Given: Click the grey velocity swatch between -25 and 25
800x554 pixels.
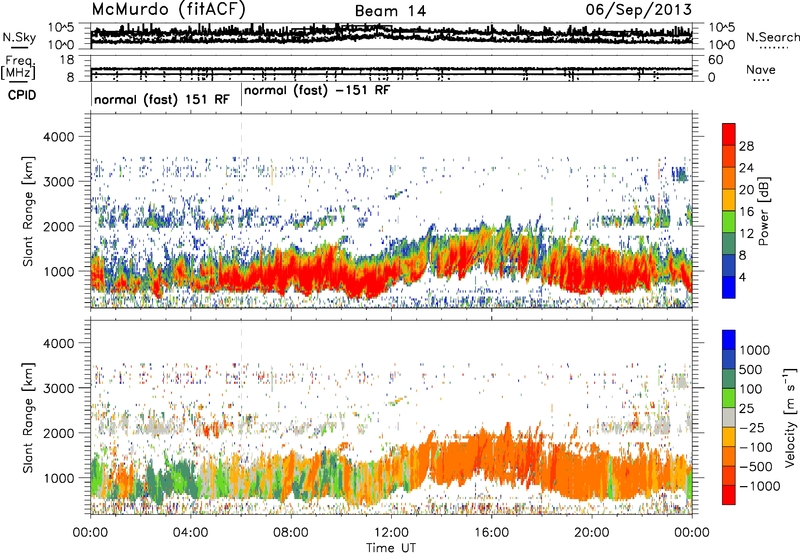Looking at the screenshot, I should tap(729, 418).
